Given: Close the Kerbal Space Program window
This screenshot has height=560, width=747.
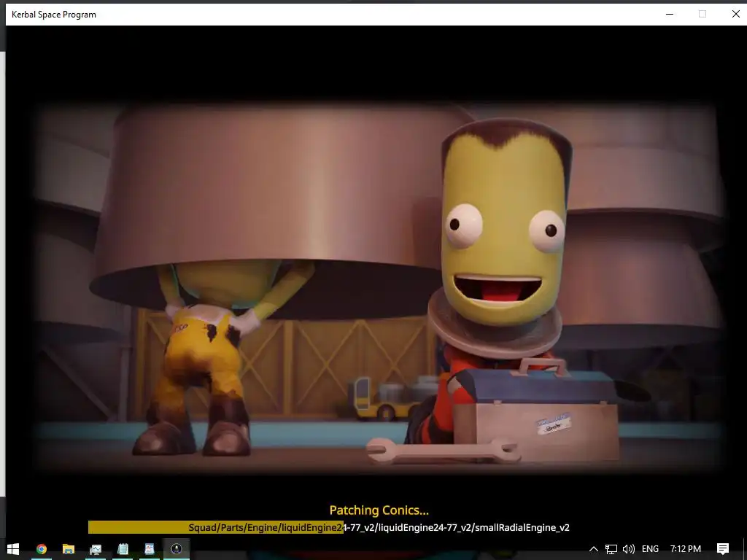Looking at the screenshot, I should [x=735, y=15].
